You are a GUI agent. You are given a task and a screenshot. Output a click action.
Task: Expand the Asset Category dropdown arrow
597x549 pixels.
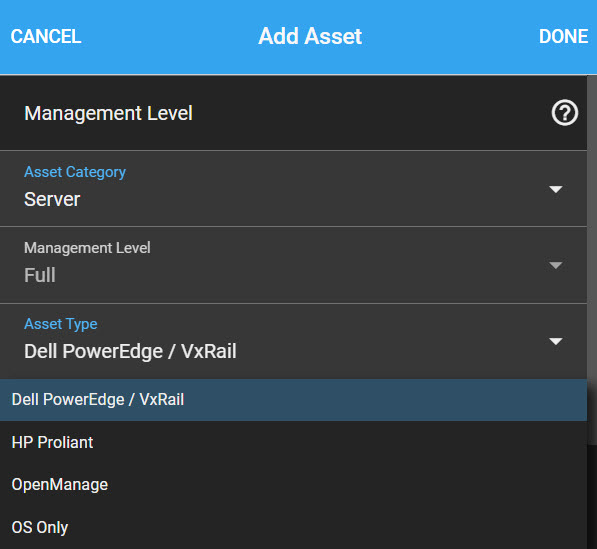(x=556, y=189)
